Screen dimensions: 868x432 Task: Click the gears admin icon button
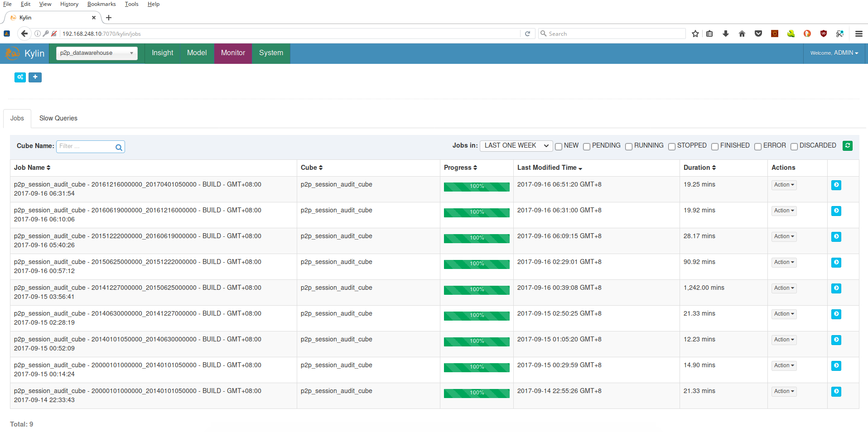click(x=20, y=77)
